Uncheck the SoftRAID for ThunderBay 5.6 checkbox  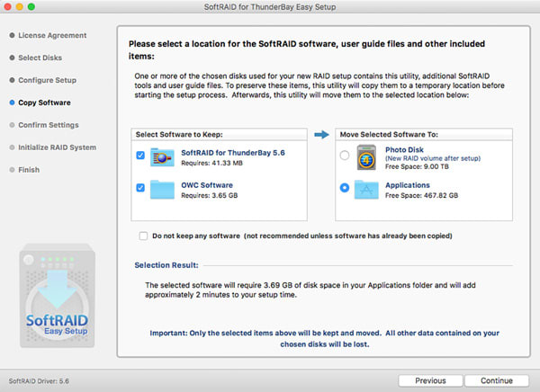(139, 155)
